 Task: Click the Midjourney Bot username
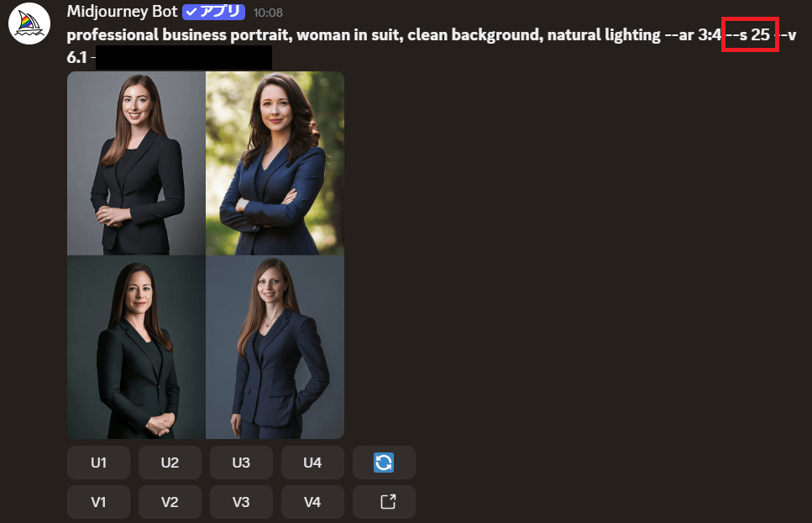pyautogui.click(x=123, y=12)
